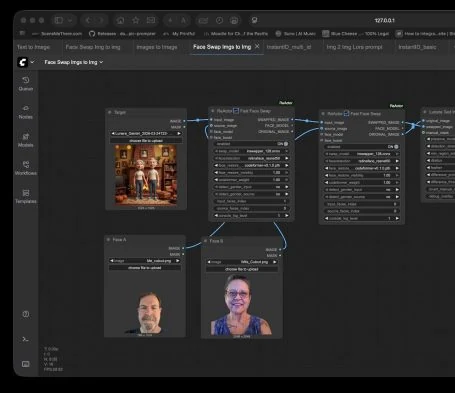
Task: Open the Suno AI Music bookmark
Action: [296, 34]
